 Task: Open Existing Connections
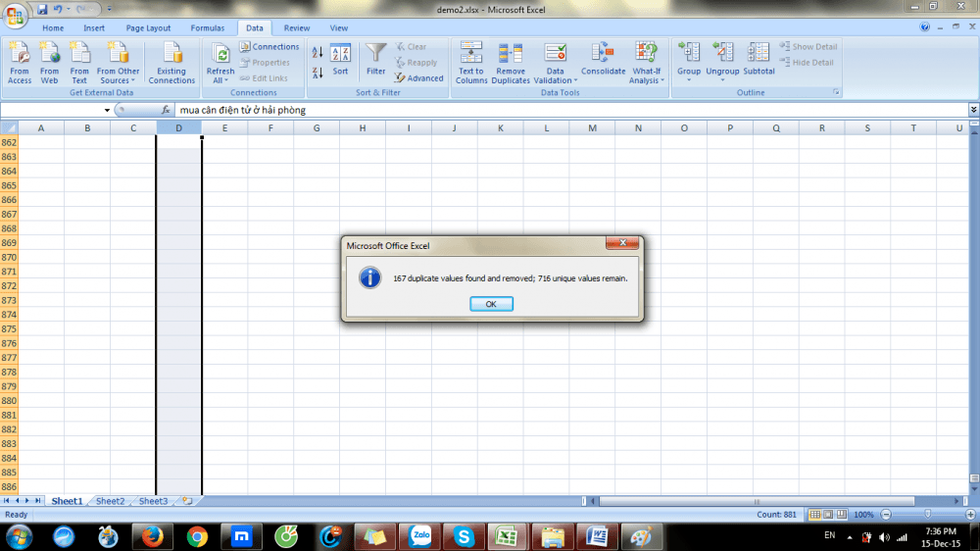[x=171, y=63]
